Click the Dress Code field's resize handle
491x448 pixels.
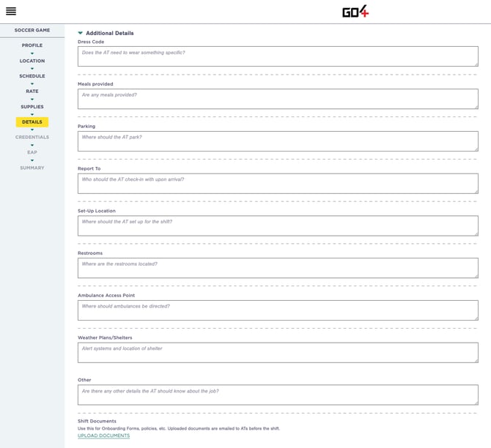(476, 64)
